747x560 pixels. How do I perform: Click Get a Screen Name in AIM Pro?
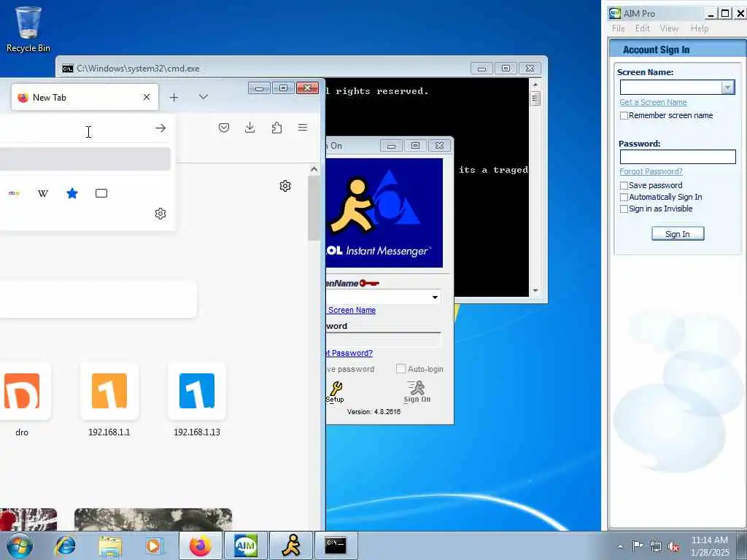653,102
